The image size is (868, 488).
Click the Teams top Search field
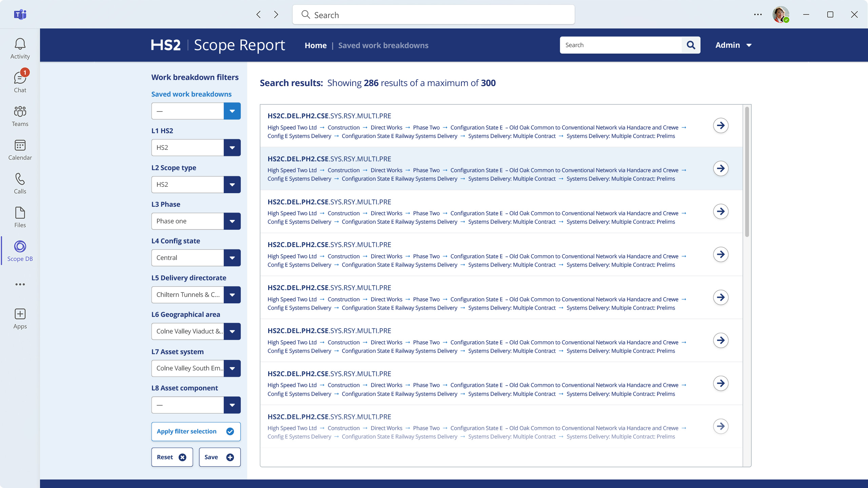[x=433, y=15]
